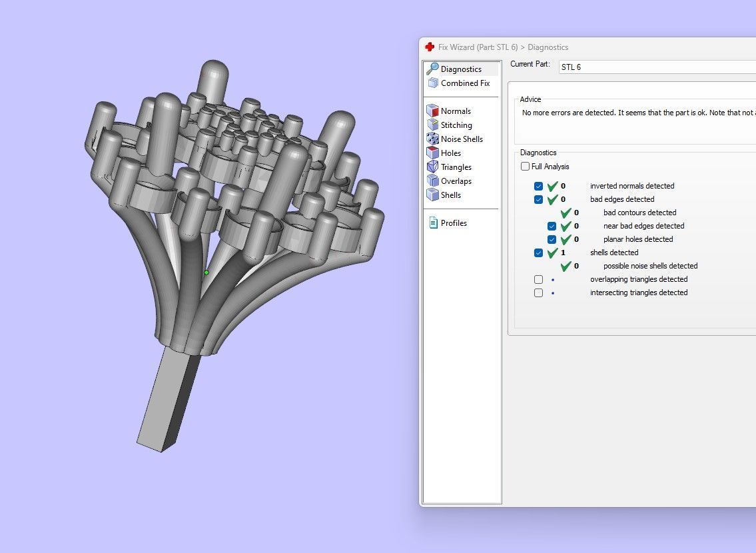This screenshot has width=756, height=553.
Task: Switch to the Combined Fix page label
Action: click(x=466, y=83)
